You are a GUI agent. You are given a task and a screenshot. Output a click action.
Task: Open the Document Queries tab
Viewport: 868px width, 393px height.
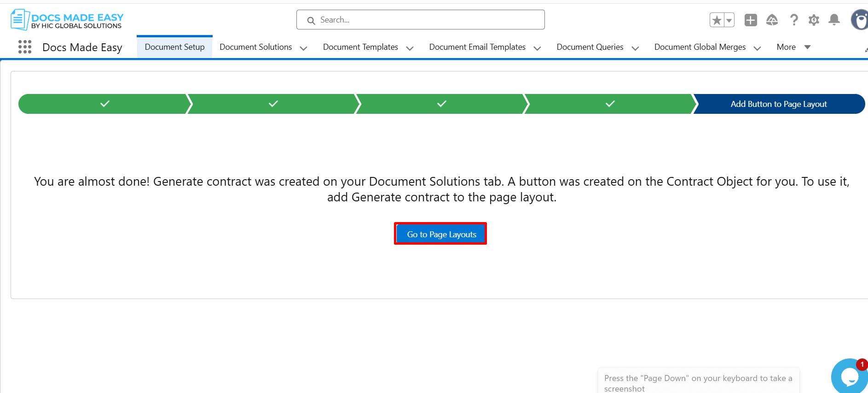[x=590, y=47]
